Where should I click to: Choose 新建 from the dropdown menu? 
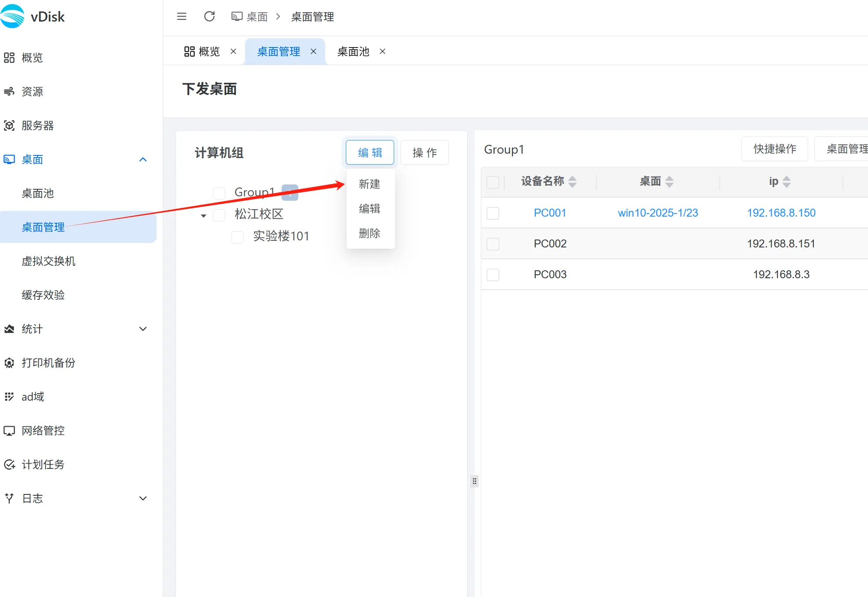(370, 184)
